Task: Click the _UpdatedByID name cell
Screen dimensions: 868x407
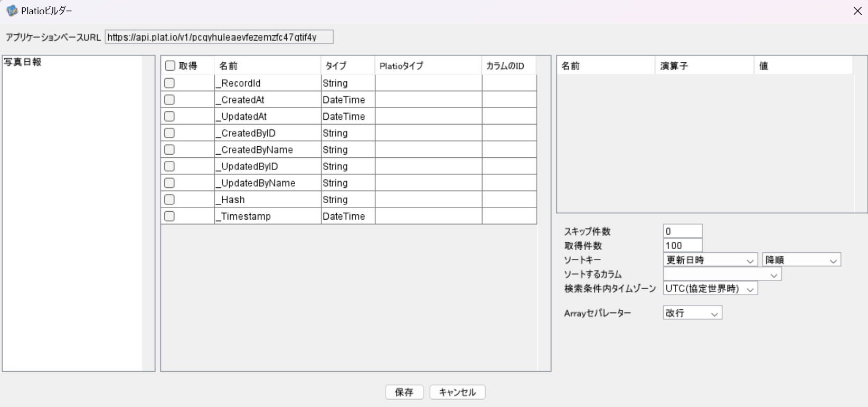Action: 268,166
